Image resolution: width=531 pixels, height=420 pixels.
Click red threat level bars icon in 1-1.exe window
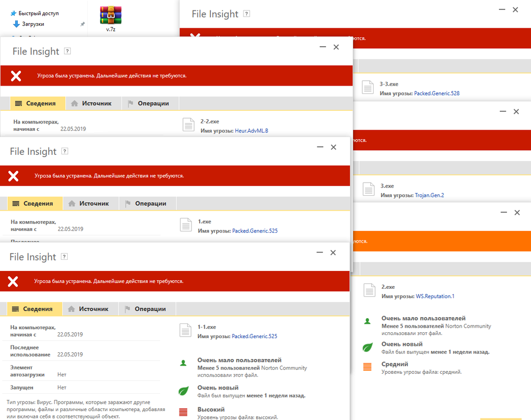click(183, 412)
